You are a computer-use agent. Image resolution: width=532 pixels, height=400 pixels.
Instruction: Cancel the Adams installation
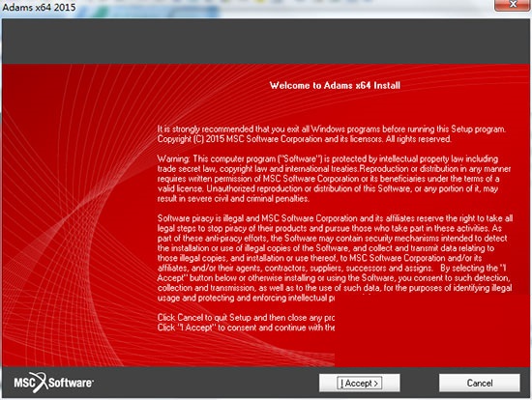pos(480,383)
